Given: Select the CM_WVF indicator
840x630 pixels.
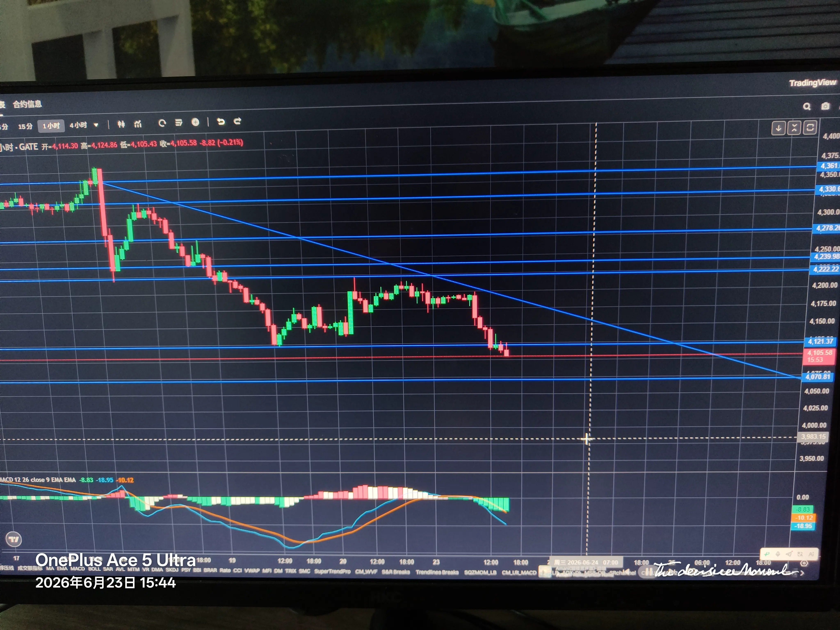Looking at the screenshot, I should [366, 572].
